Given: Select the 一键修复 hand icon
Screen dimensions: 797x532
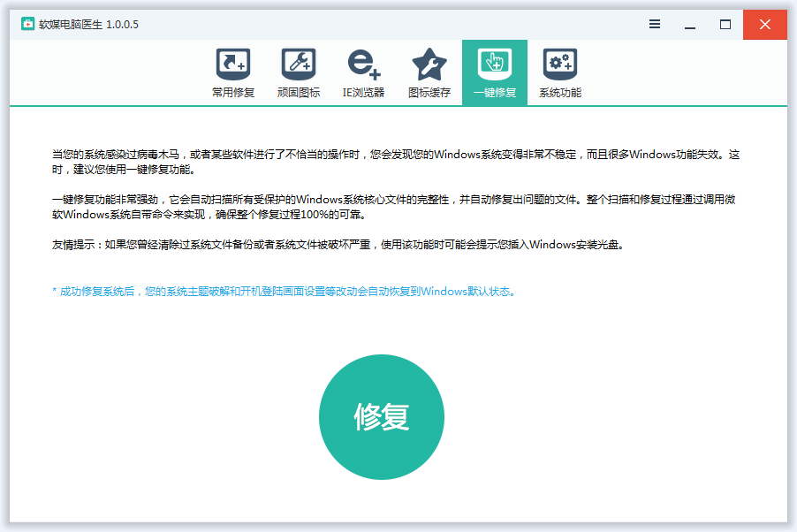Looking at the screenshot, I should point(495,65).
